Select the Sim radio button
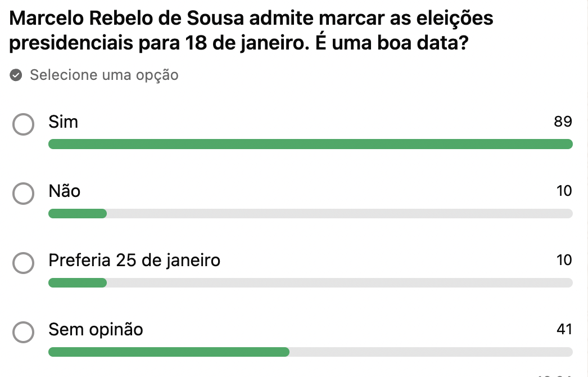The width and height of the screenshot is (588, 377). [23, 124]
